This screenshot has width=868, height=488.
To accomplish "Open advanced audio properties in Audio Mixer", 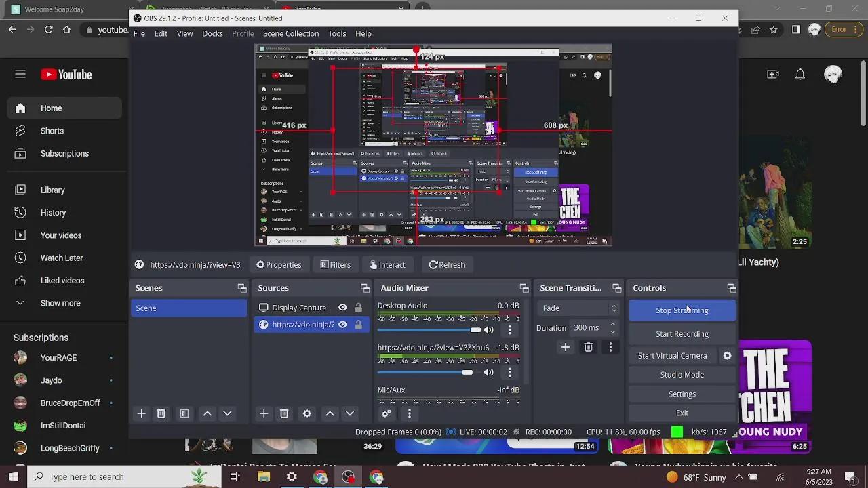I will pyautogui.click(x=386, y=413).
